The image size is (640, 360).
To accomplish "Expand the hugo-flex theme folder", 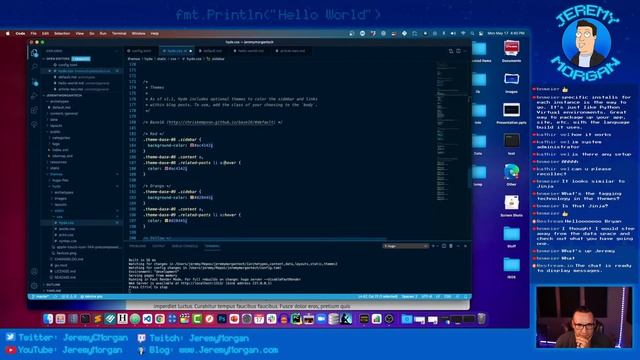I will click(x=60, y=180).
